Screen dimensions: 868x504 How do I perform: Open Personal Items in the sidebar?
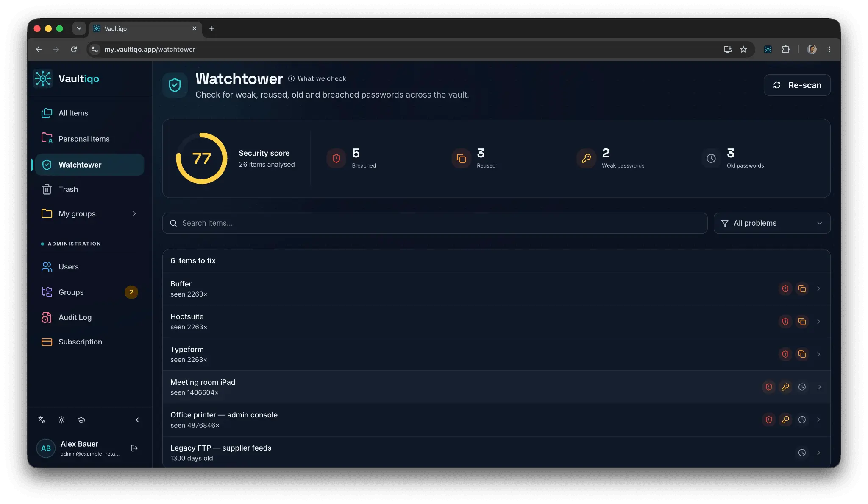point(89,139)
